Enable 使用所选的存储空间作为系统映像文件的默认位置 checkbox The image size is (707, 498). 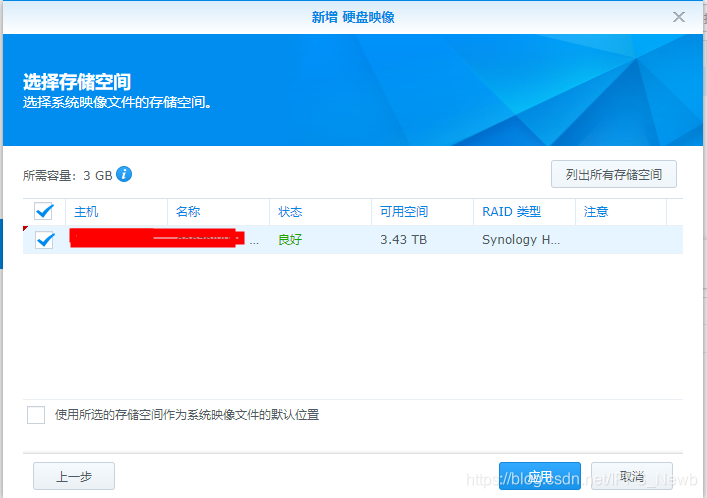[36, 415]
